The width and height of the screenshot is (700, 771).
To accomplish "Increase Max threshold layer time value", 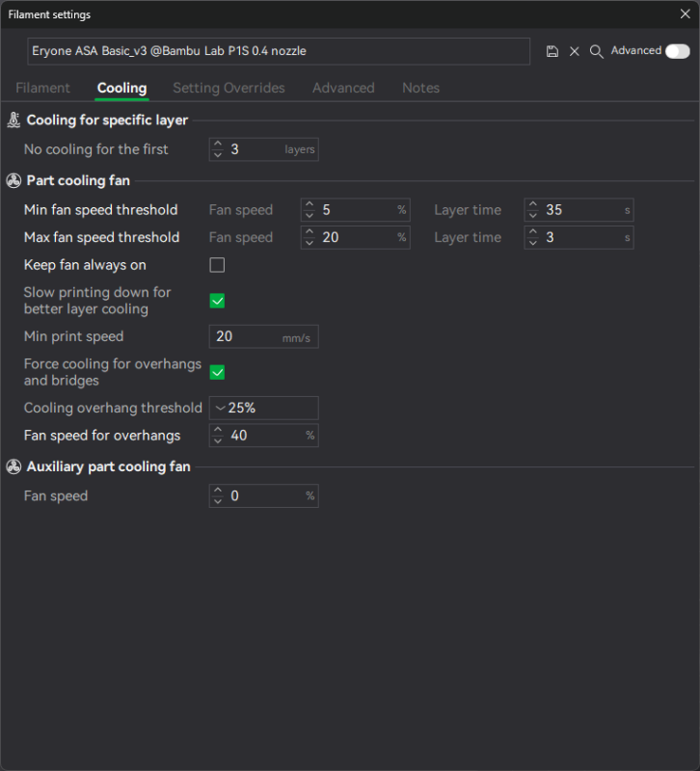I will 532,232.
